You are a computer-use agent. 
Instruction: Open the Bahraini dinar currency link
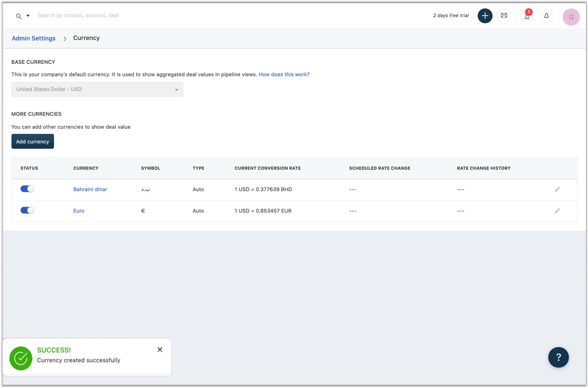coord(90,189)
